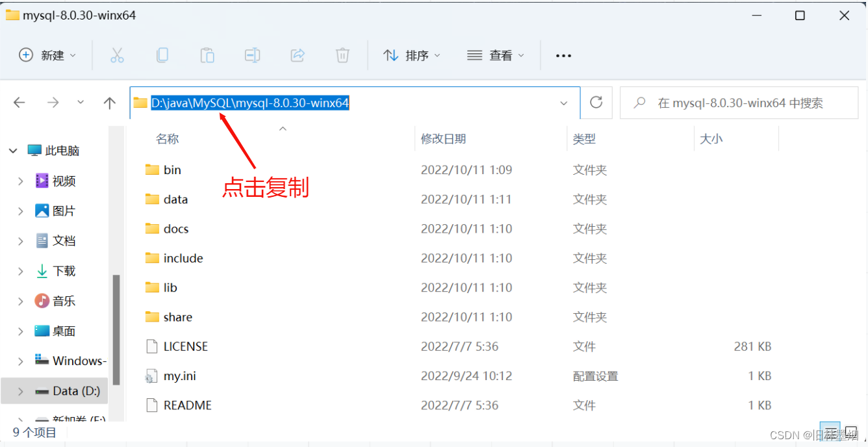Sort by 修改日期 column header

444,138
